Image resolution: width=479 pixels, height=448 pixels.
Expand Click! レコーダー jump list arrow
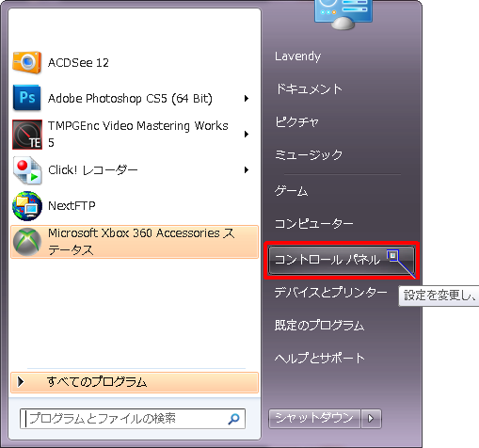(247, 170)
